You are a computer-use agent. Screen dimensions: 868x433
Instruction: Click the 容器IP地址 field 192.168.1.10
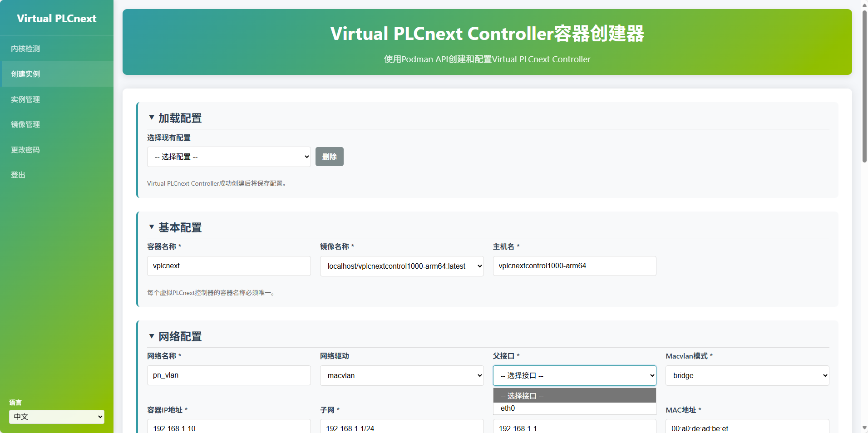tap(229, 427)
